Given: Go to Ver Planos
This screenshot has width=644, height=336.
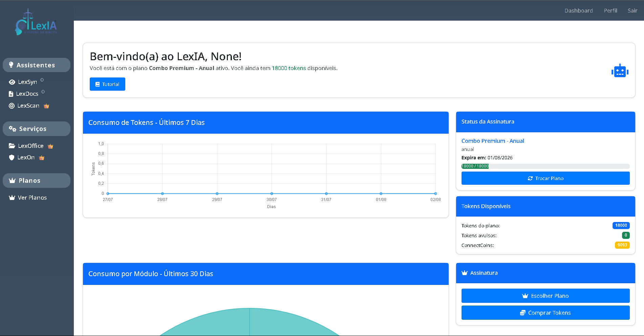Looking at the screenshot, I should tap(32, 198).
